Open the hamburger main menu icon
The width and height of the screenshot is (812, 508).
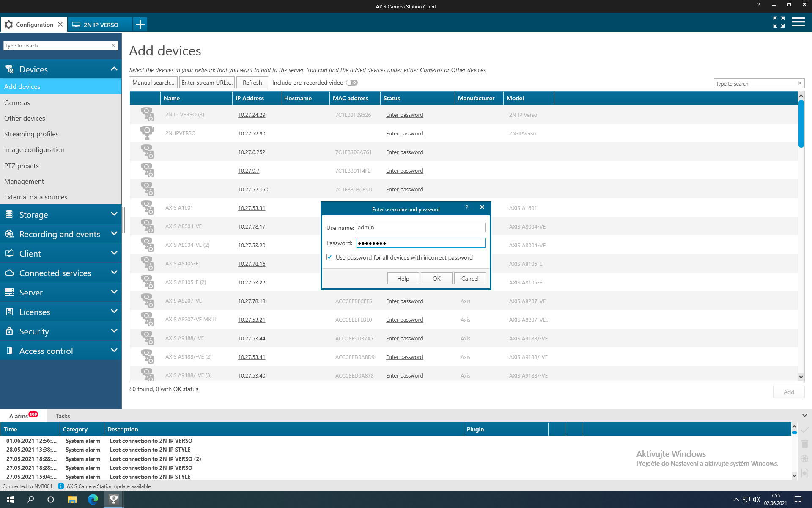point(798,22)
